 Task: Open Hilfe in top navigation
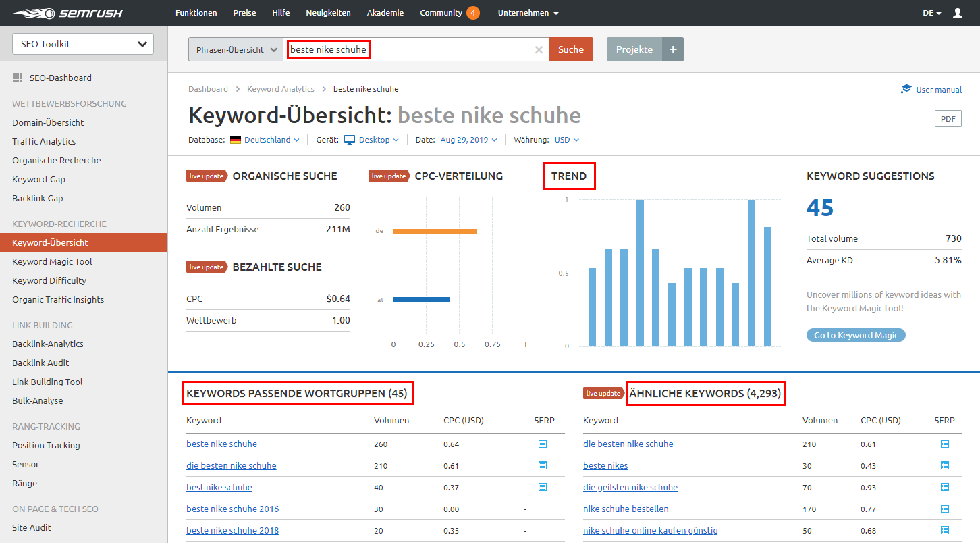[x=281, y=13]
